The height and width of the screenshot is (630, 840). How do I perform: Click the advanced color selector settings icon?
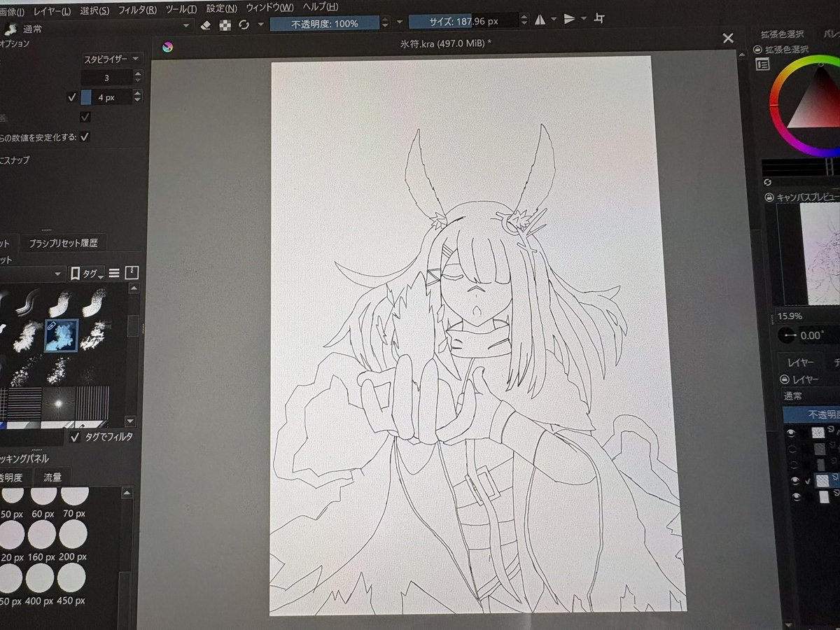click(x=763, y=64)
